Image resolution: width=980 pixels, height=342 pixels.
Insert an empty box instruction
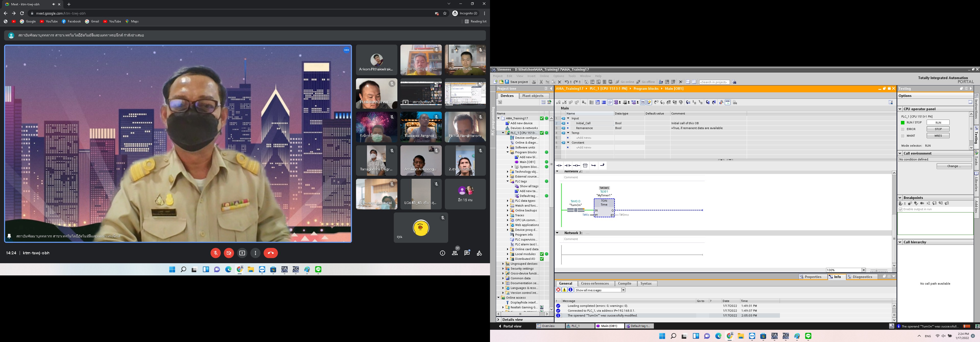click(x=585, y=165)
